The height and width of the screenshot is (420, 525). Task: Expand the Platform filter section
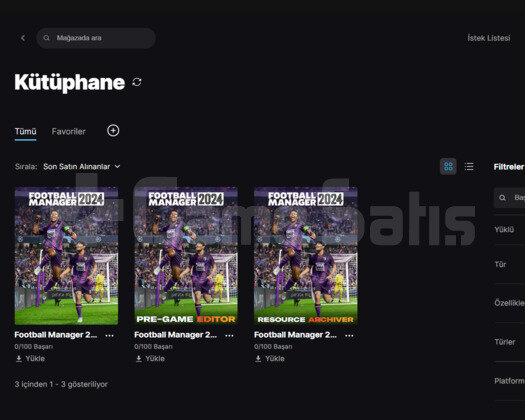tap(510, 381)
